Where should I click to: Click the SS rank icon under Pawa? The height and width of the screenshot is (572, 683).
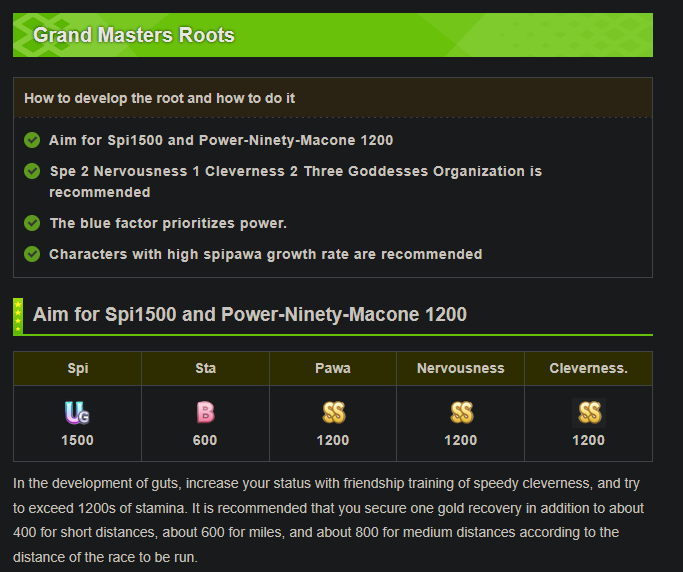click(x=333, y=413)
